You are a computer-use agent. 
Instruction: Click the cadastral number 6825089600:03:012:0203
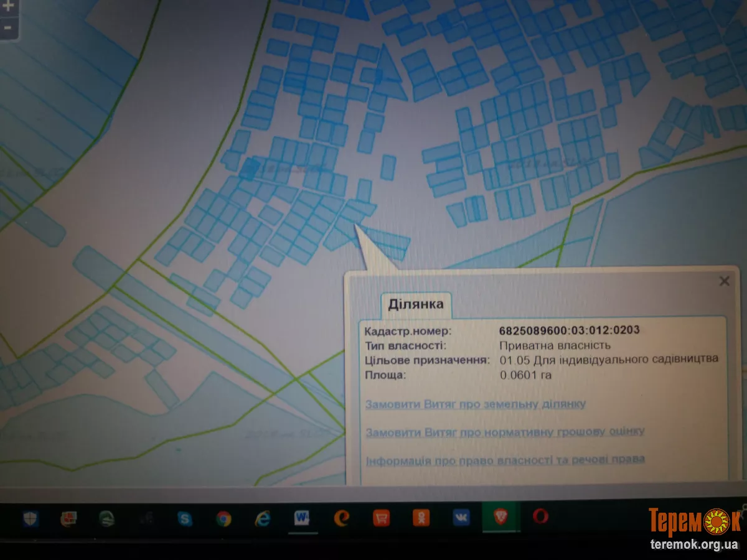click(x=569, y=330)
